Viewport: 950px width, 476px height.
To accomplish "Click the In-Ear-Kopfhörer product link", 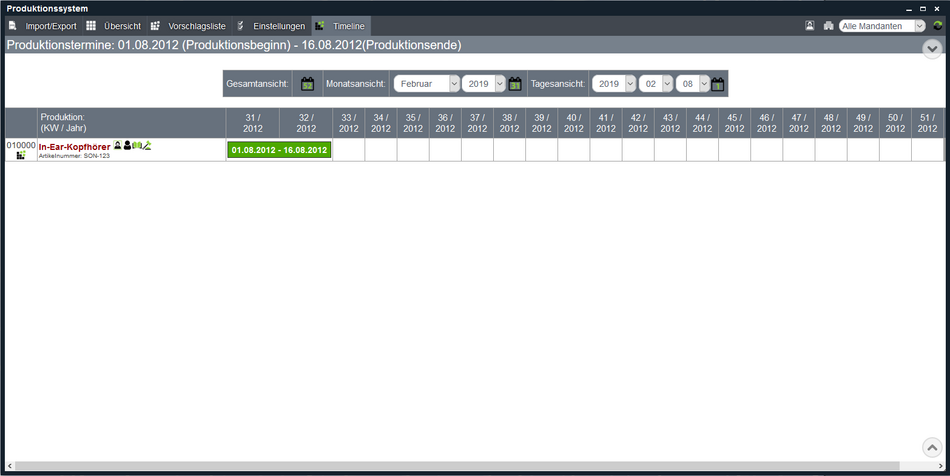I will [74, 147].
